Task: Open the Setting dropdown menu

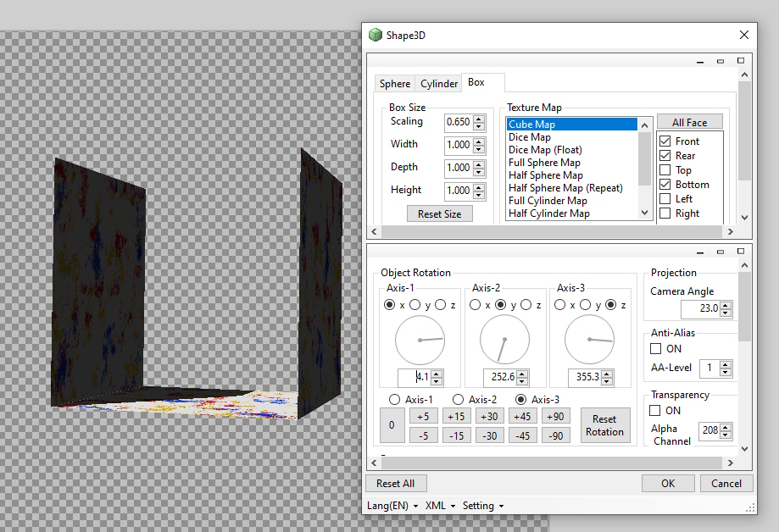Action: click(483, 506)
